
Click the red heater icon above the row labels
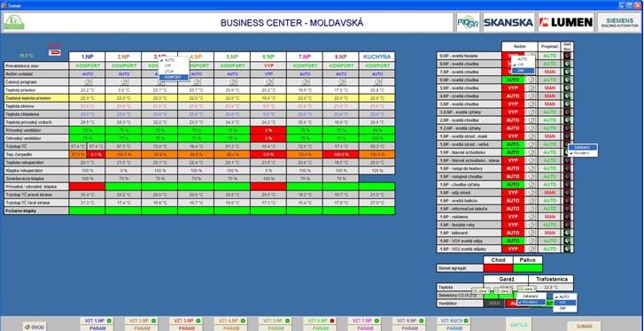click(x=54, y=53)
